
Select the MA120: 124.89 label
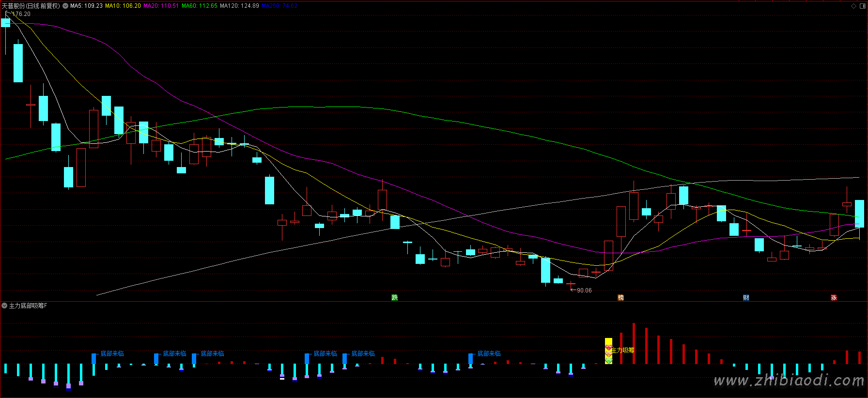coord(239,6)
